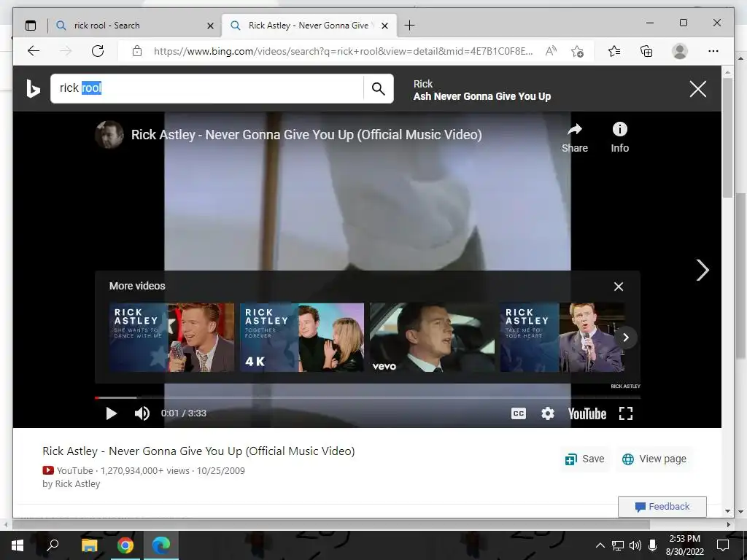Add this page to favorites star

point(577,51)
